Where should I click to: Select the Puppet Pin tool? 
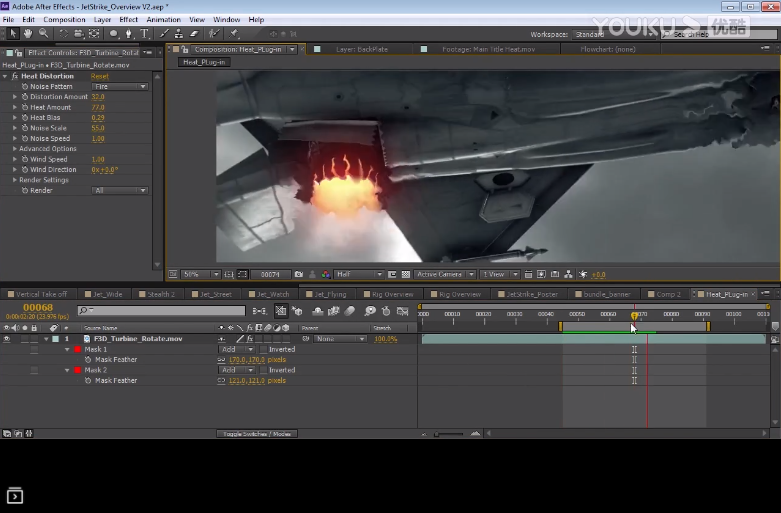tap(234, 33)
